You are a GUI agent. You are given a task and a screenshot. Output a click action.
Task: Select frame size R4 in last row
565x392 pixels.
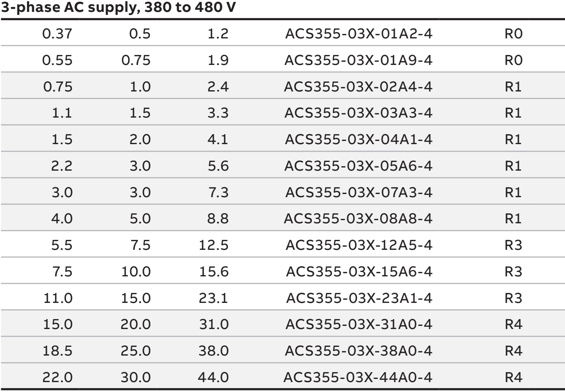514,377
